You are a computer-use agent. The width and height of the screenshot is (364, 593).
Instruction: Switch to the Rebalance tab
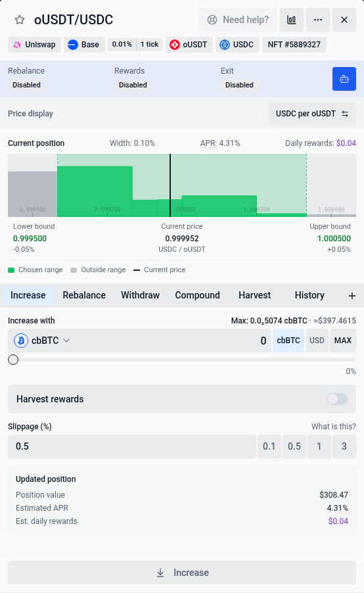pyautogui.click(x=84, y=295)
